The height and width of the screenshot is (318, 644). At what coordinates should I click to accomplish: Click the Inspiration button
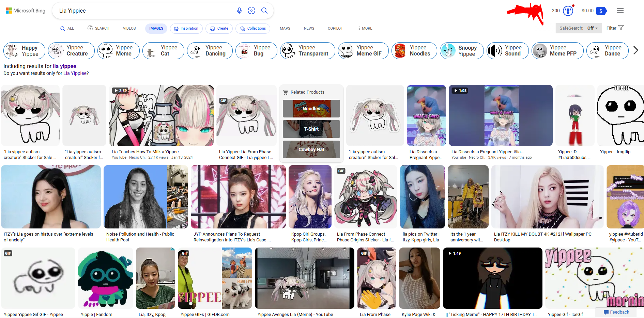coord(186,28)
